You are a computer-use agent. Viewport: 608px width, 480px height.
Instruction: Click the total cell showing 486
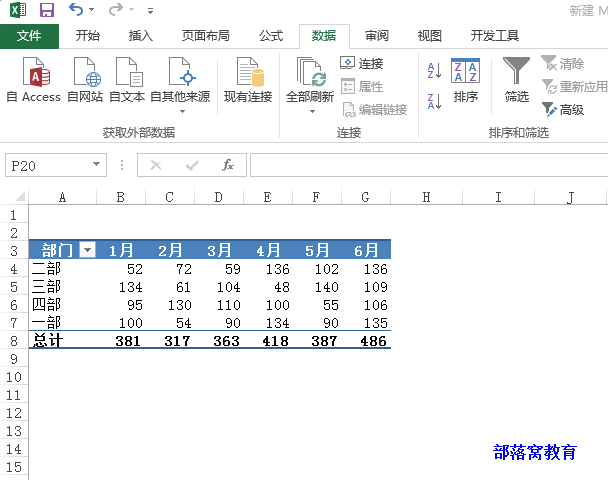tap(366, 340)
